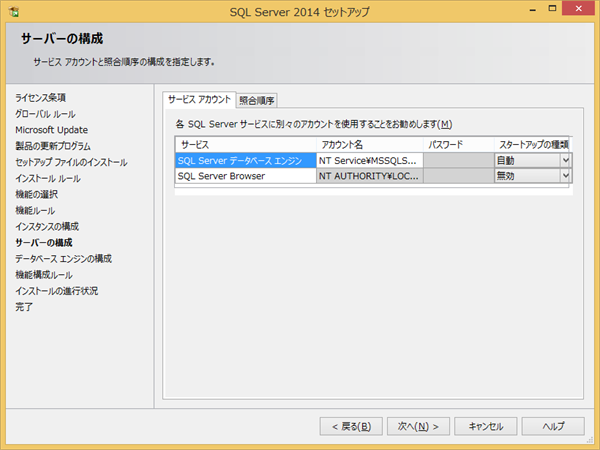Image resolution: width=600 pixels, height=450 pixels.
Task: Click 完了 step in the list
Action: [24, 307]
